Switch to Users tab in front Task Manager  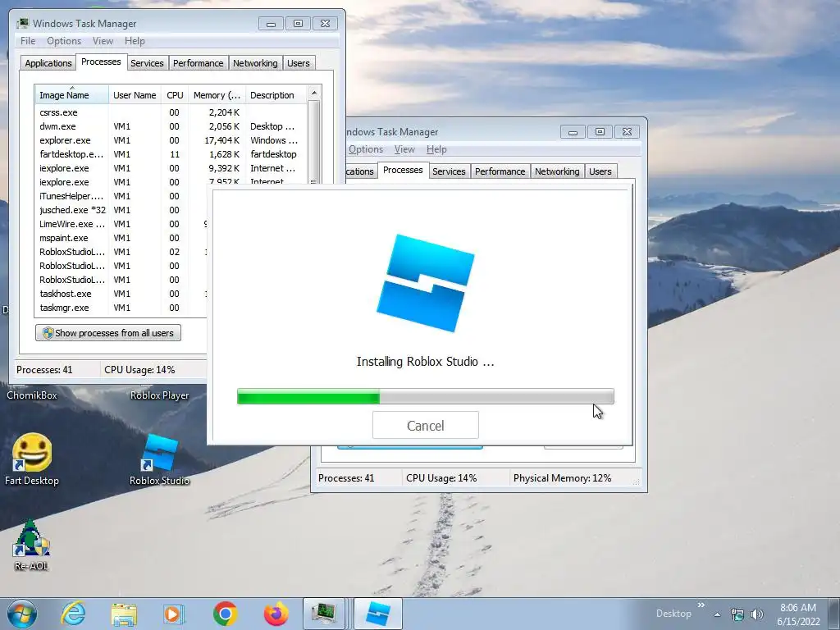point(299,63)
